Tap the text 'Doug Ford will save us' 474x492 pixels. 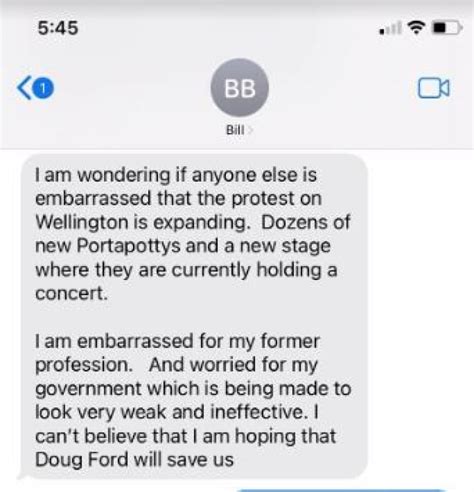(x=134, y=460)
